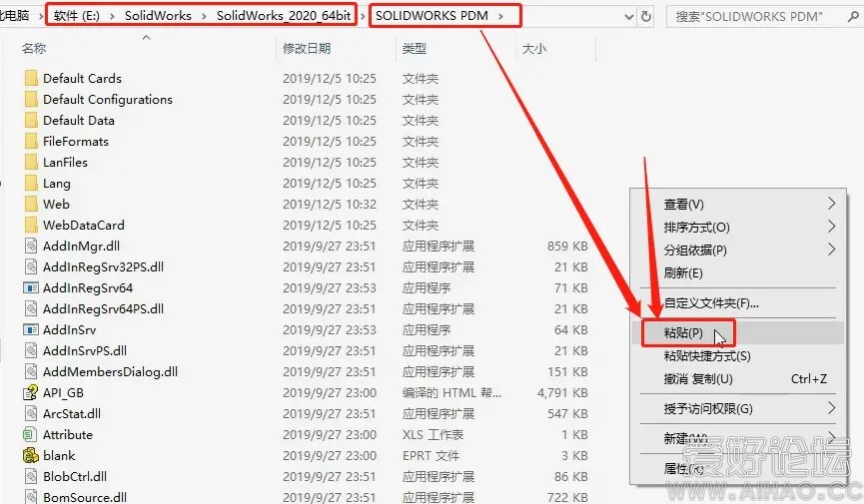
Task: Click the Default Cards folder icon
Action: (30, 79)
